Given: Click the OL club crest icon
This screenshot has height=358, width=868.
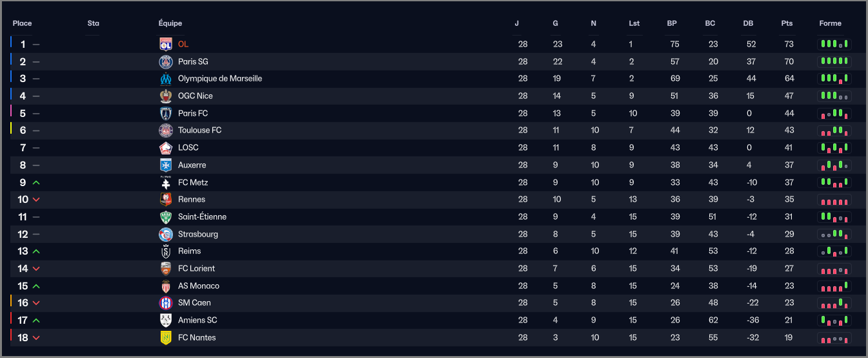Looking at the screenshot, I should [x=166, y=44].
